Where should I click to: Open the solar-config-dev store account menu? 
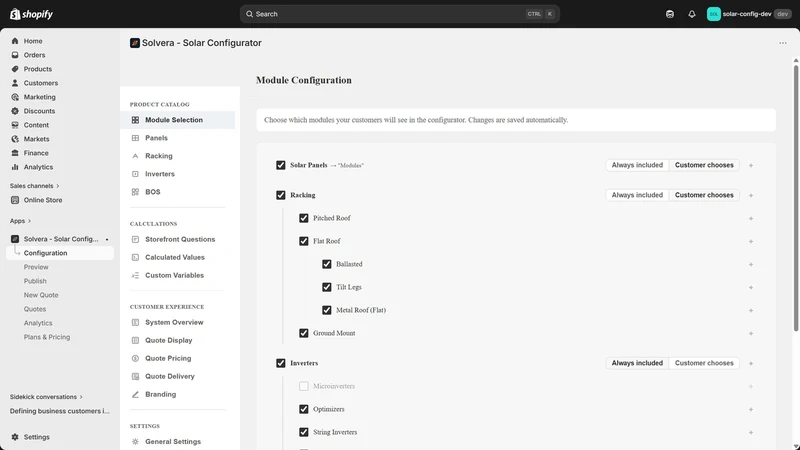[749, 14]
